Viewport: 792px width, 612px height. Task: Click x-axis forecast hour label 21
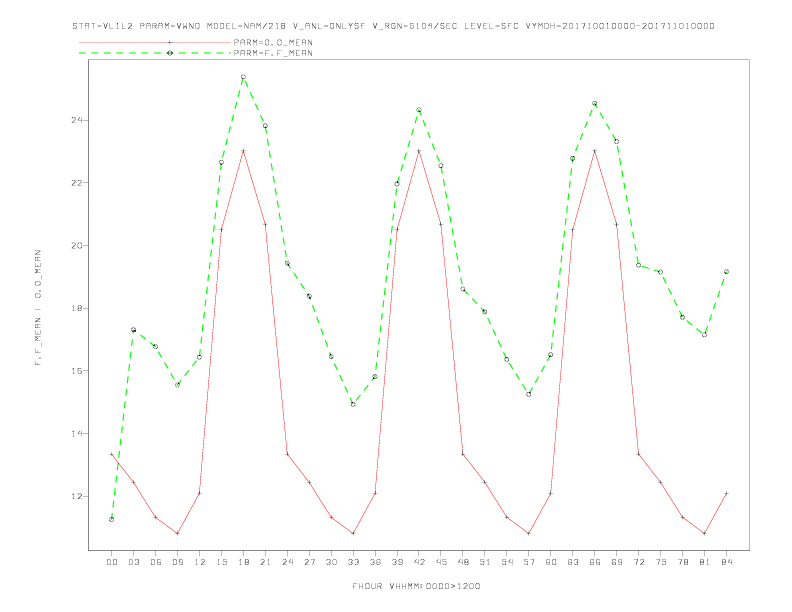(265, 562)
